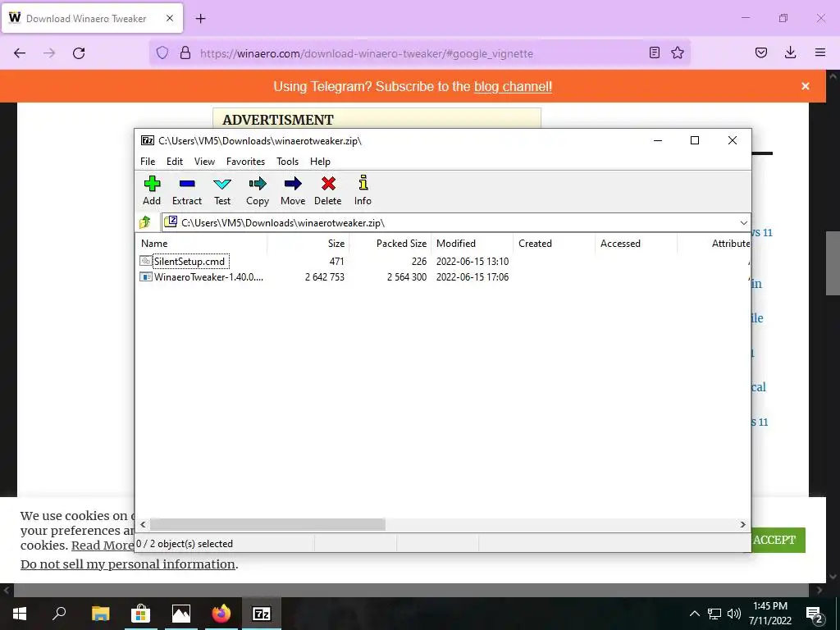Open the notification center

(814, 614)
